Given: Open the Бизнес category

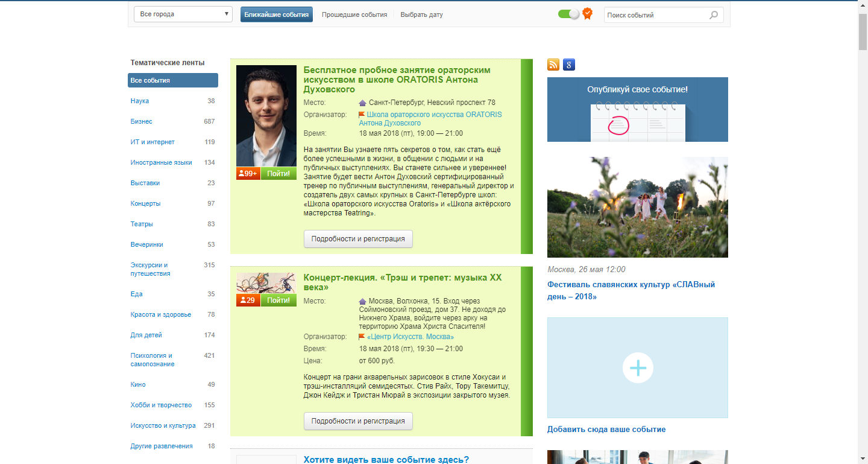Looking at the screenshot, I should point(142,121).
